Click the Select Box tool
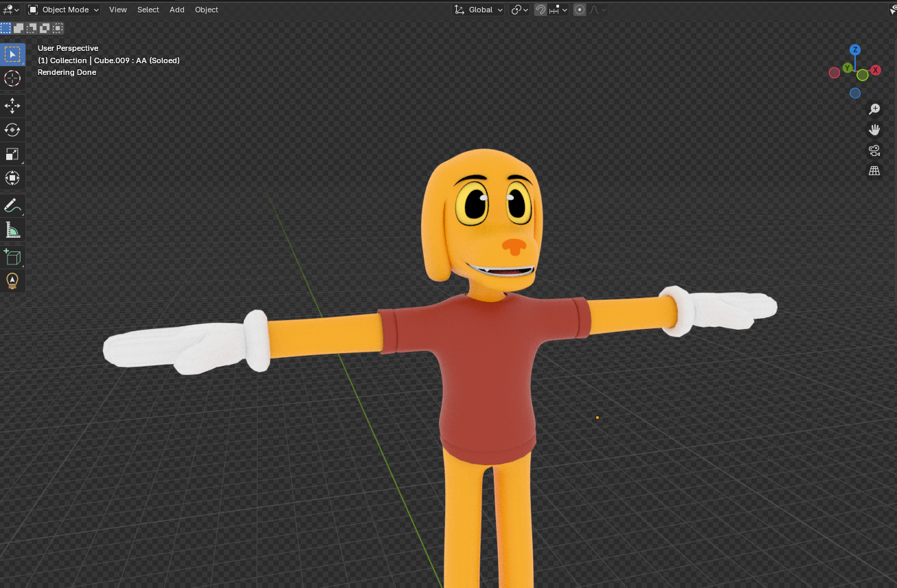The image size is (897, 588). pos(12,54)
